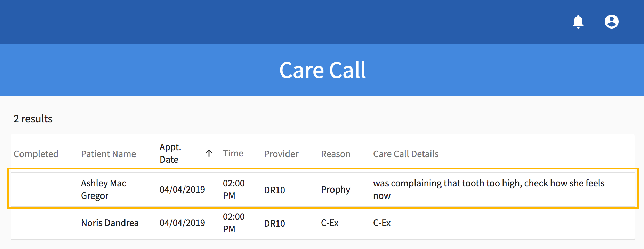Click the Prophy reason cell
The height and width of the screenshot is (249, 644).
(336, 190)
